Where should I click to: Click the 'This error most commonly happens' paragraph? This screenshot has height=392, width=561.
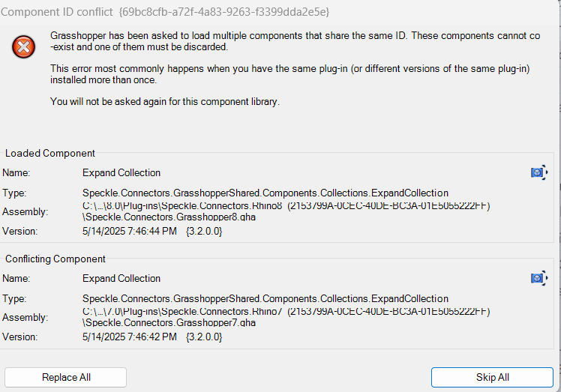(x=289, y=74)
